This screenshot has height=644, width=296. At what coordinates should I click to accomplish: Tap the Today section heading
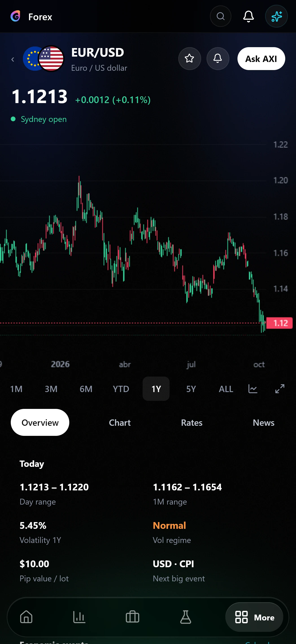32,464
